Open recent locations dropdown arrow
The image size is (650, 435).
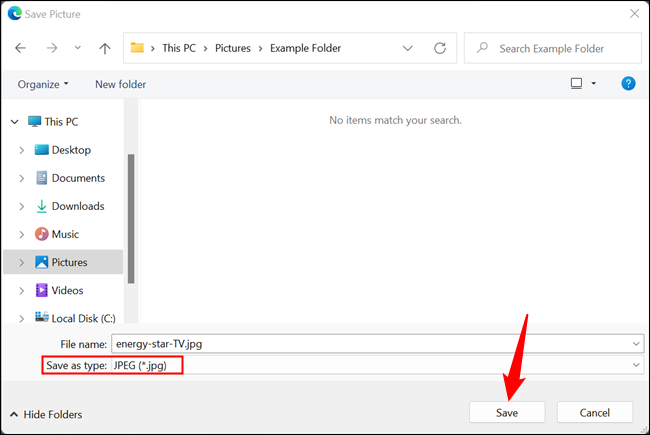78,48
